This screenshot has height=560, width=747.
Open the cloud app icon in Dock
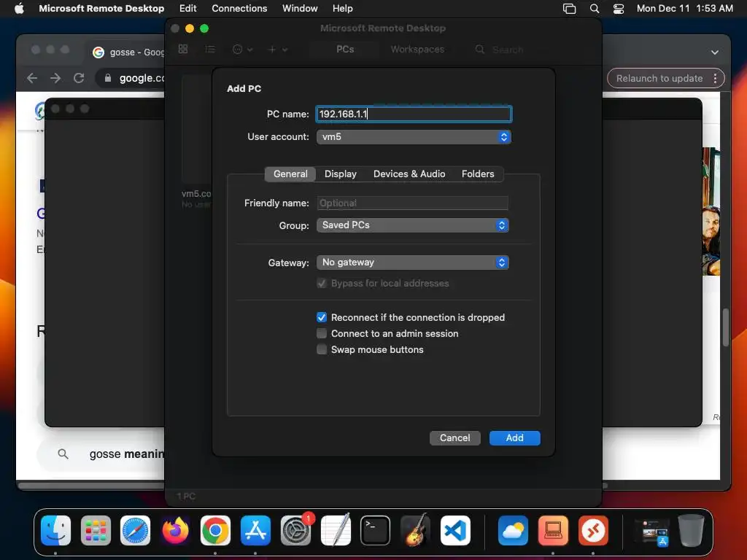click(x=513, y=530)
